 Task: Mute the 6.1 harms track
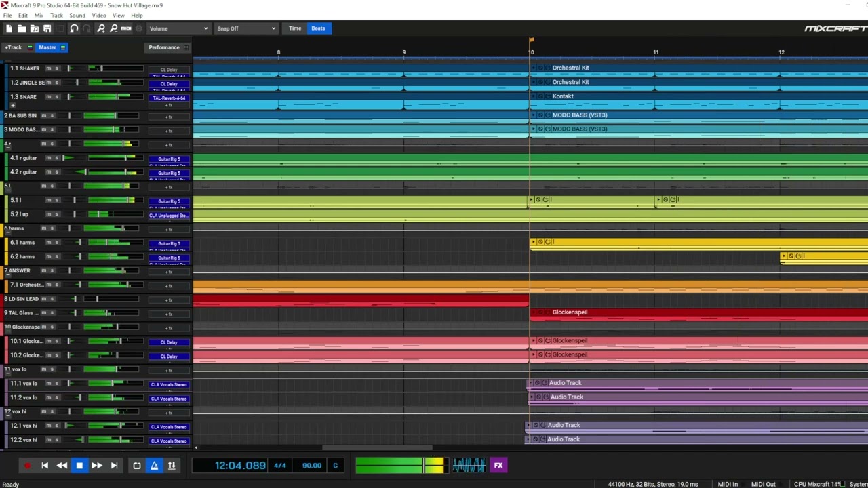point(48,243)
